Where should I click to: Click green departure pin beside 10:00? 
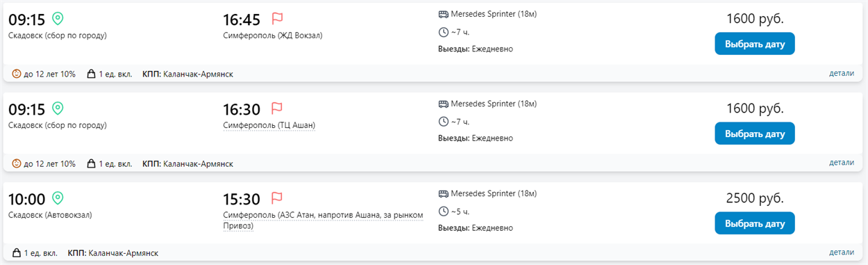pos(58,198)
